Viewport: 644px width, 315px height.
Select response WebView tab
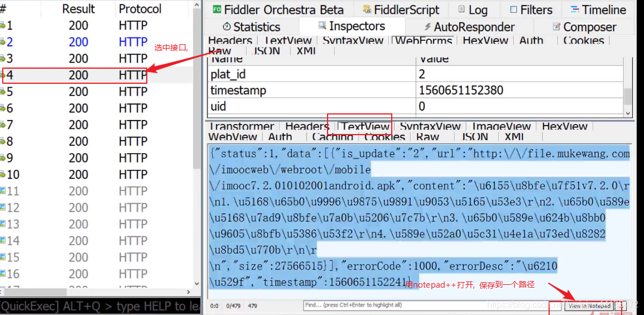pyautogui.click(x=233, y=136)
